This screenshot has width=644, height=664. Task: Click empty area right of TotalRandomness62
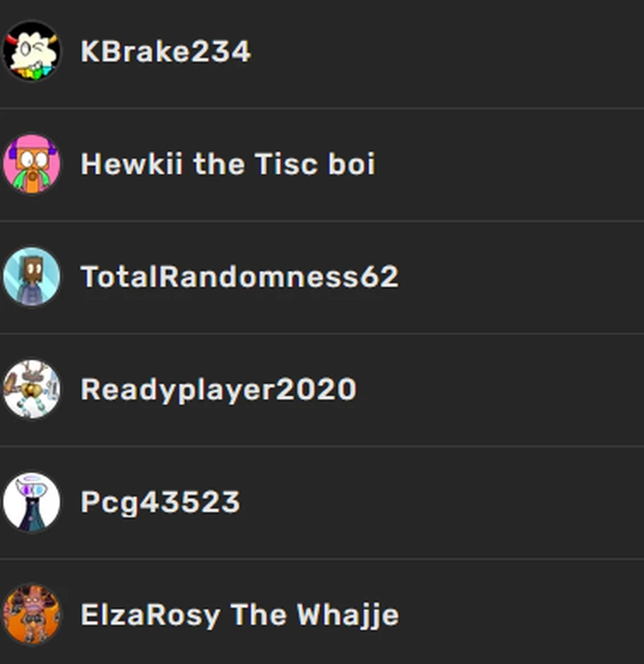pos(521,276)
